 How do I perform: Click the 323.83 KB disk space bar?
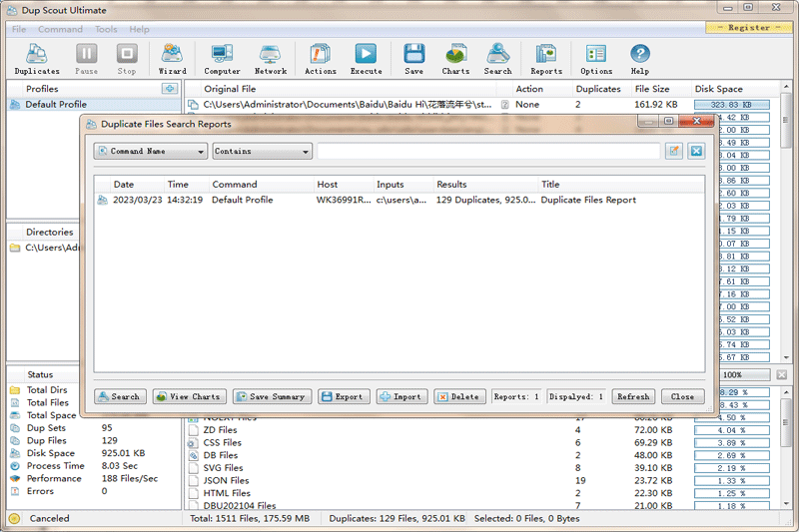(732, 105)
